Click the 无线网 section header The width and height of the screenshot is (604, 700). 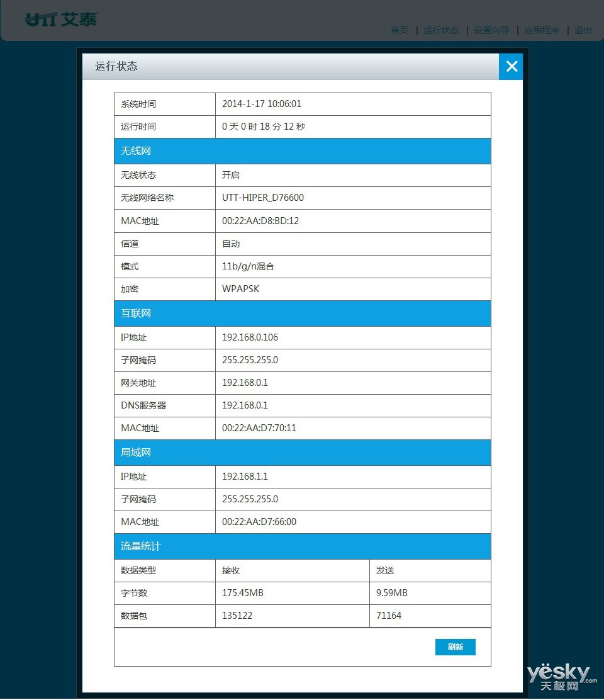pos(303,151)
